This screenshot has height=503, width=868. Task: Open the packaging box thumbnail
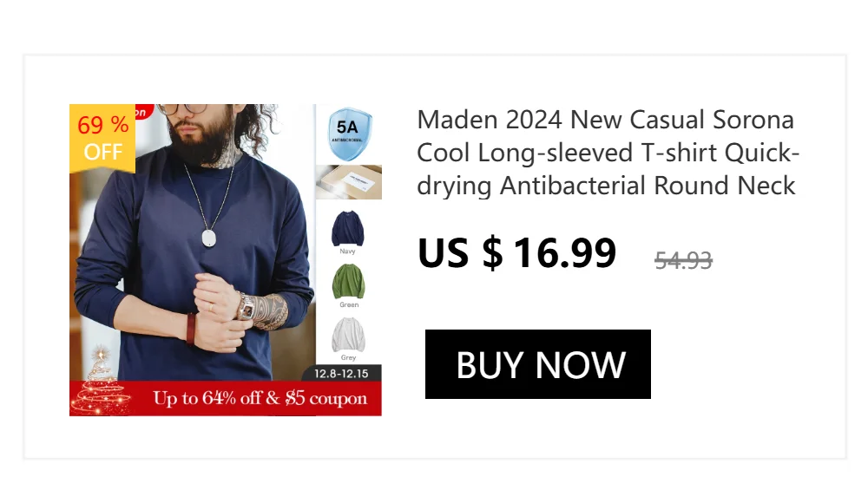pyautogui.click(x=349, y=182)
